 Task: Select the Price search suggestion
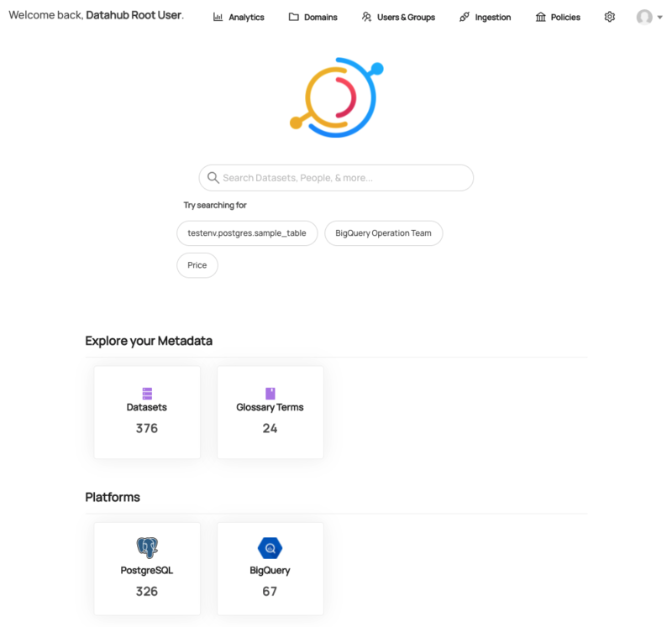[197, 265]
